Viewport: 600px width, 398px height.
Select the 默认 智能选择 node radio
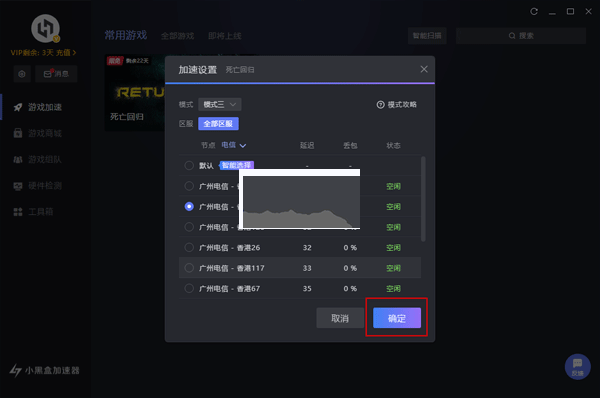point(189,165)
